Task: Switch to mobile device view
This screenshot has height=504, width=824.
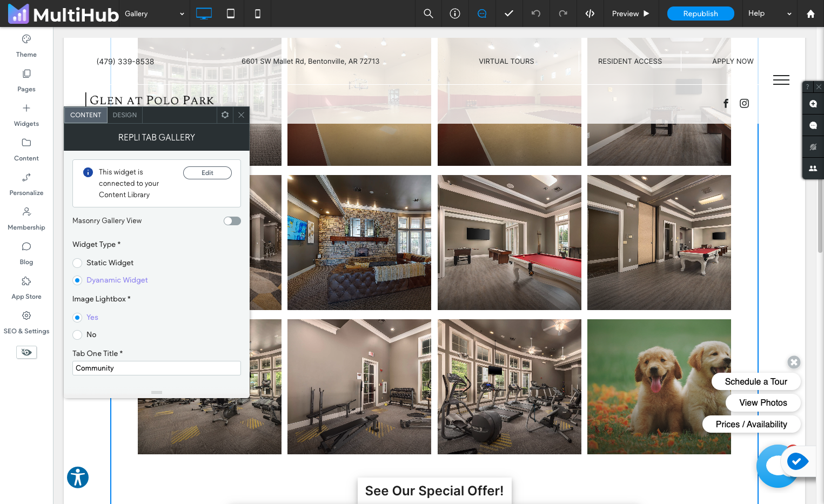Action: pyautogui.click(x=258, y=14)
